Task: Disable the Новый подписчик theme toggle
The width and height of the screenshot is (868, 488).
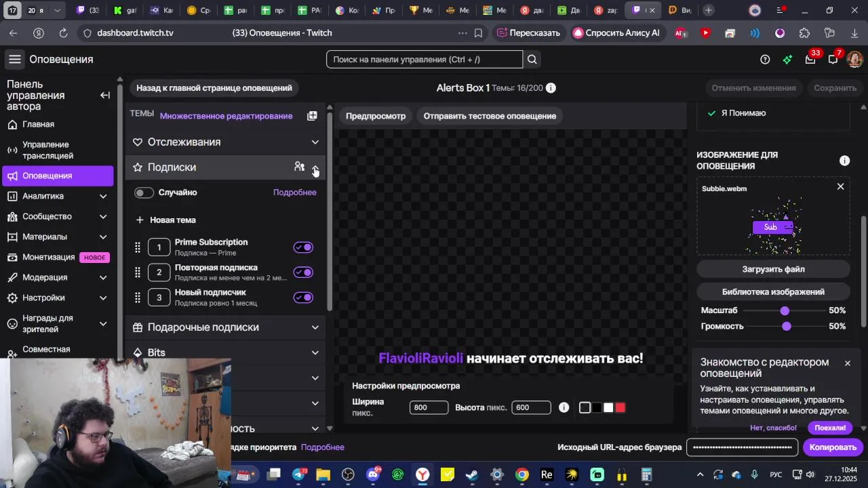Action: (x=303, y=298)
